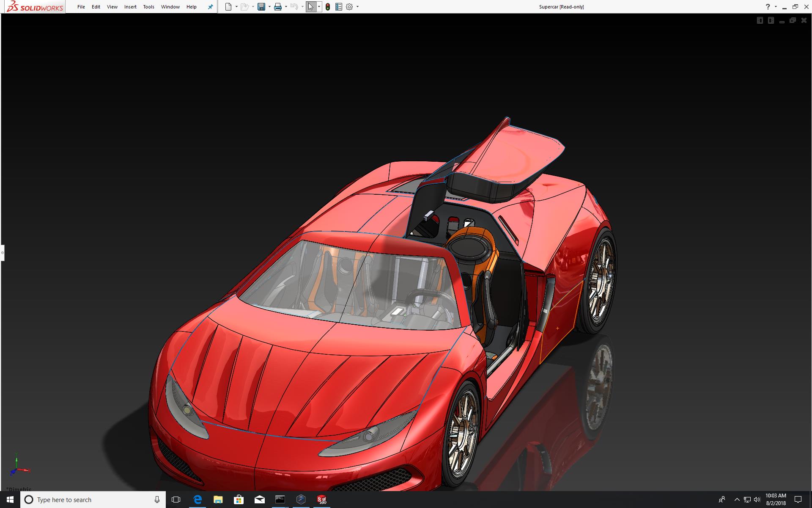Viewport: 812px width, 508px height.
Task: Click the Windows search input field
Action: click(93, 500)
